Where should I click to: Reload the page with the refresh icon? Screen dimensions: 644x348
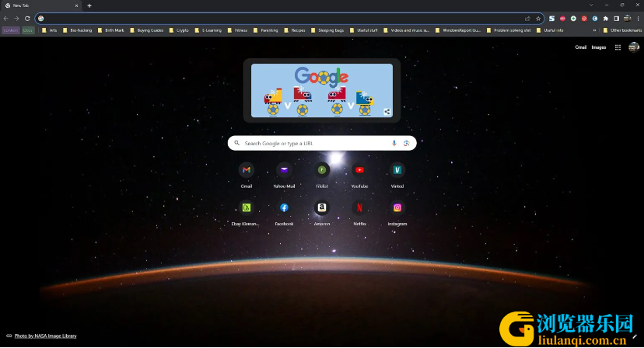click(x=27, y=19)
